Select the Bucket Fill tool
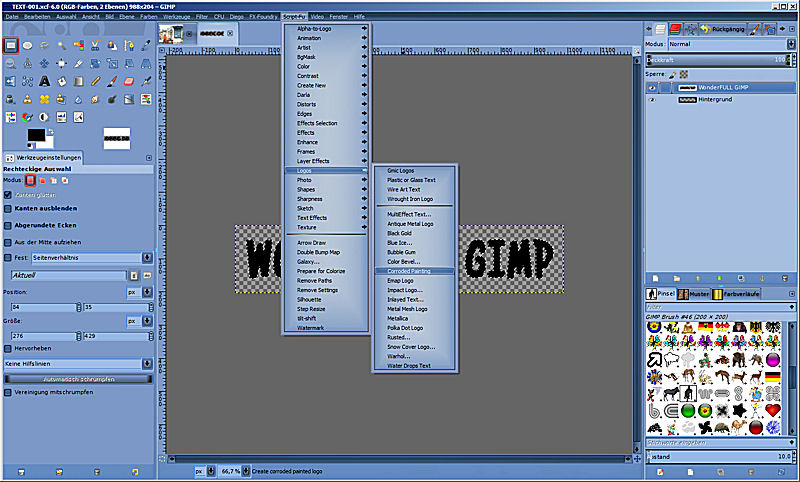This screenshot has height=482, width=800. 61,81
